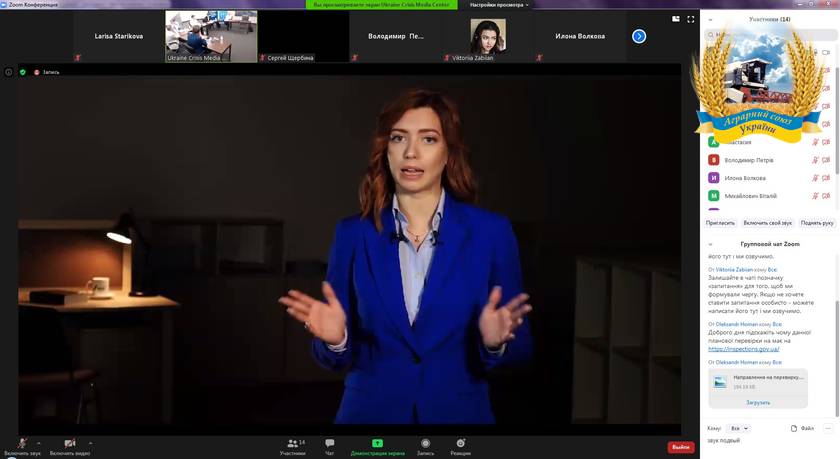
Task: Click Володимир Петрів in participants list
Action: (748, 160)
